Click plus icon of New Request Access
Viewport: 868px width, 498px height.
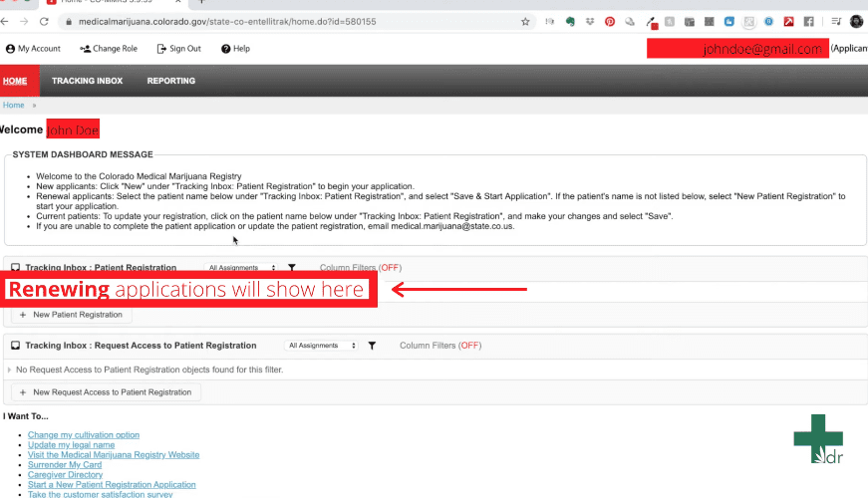[x=23, y=392]
